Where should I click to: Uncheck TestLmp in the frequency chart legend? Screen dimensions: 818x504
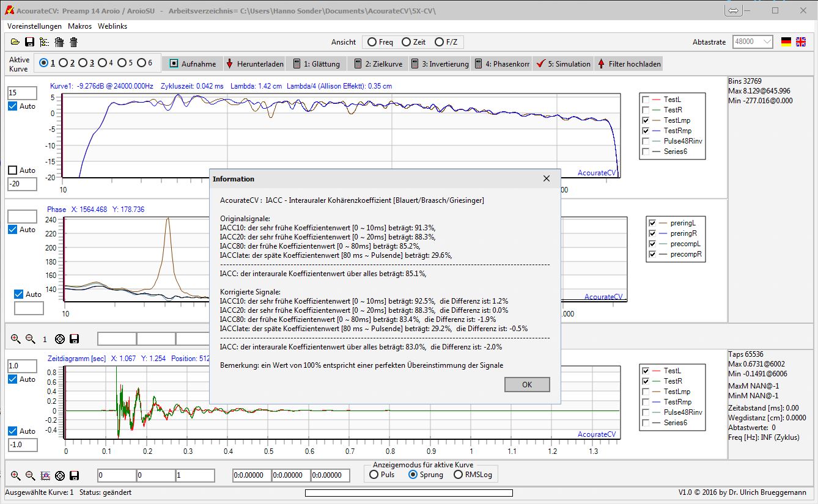pyautogui.click(x=646, y=120)
